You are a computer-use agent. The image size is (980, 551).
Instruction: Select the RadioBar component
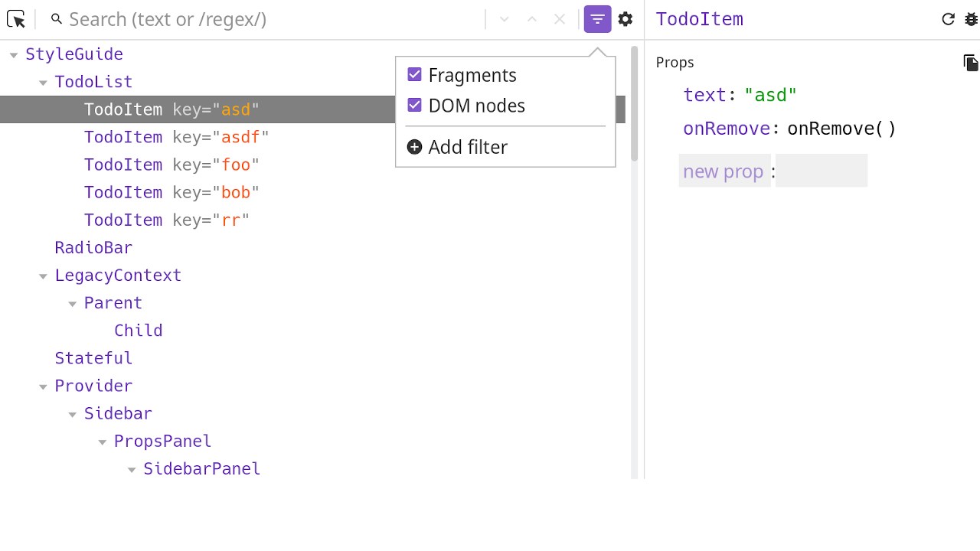click(x=93, y=247)
